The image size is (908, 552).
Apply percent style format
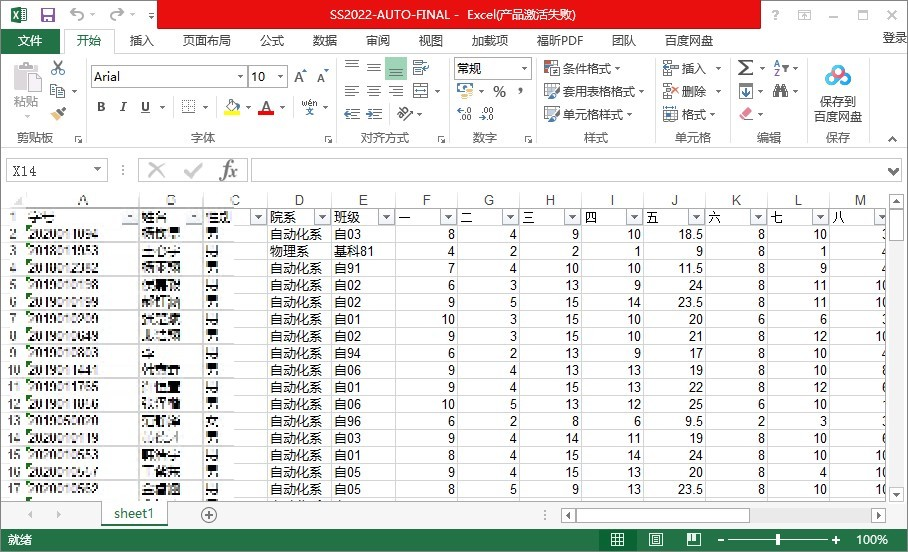[499, 92]
